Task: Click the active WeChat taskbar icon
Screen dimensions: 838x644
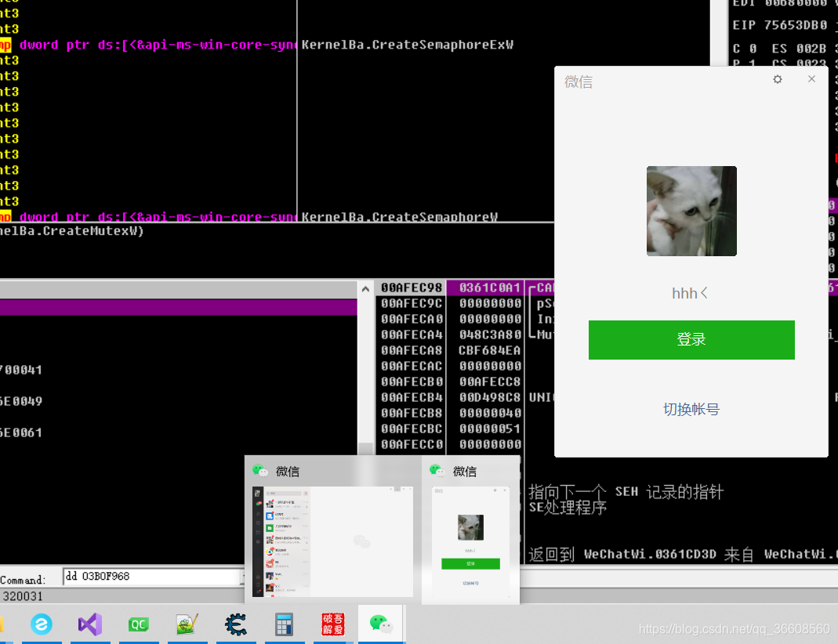Action: [382, 624]
